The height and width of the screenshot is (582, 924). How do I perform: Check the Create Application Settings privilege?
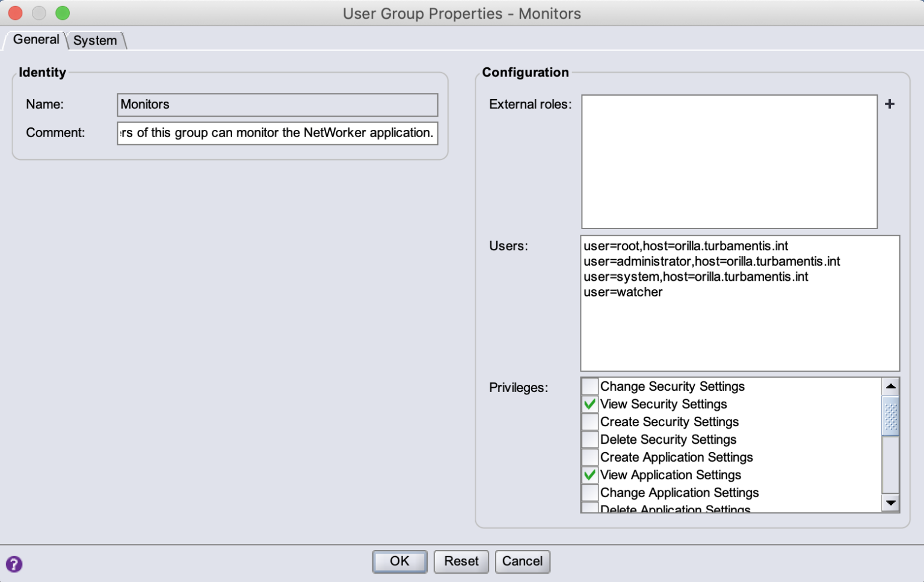(589, 457)
